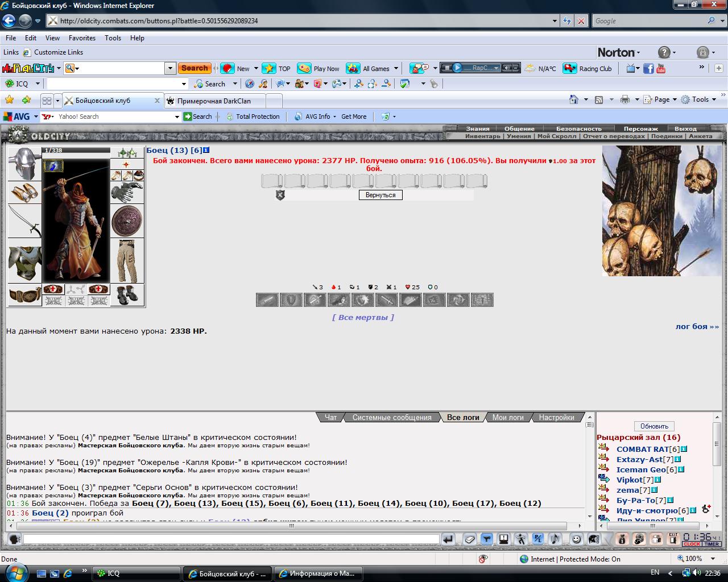Click the curved sword weapon slot

click(24, 221)
